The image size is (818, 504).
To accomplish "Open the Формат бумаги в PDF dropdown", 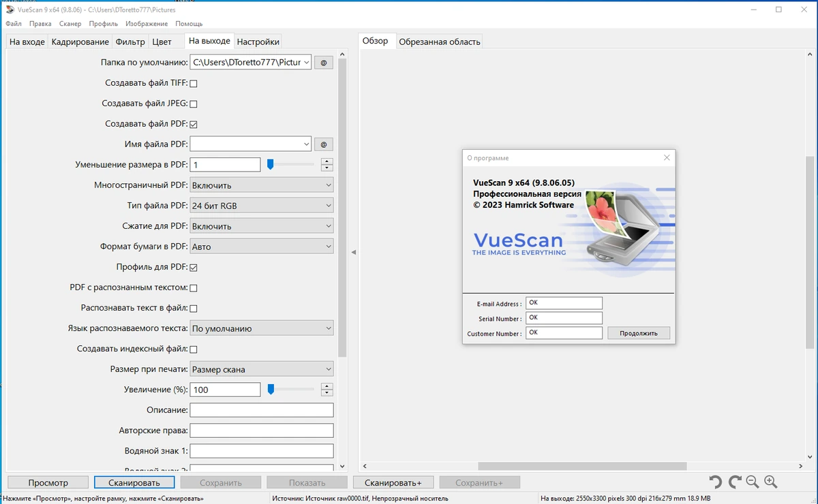I will click(x=262, y=247).
